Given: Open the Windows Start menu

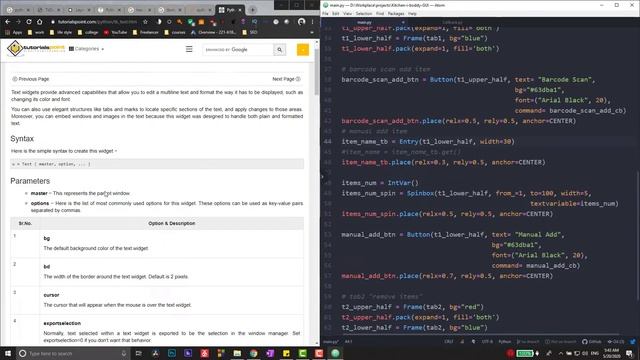Looking at the screenshot, I should tap(7, 353).
